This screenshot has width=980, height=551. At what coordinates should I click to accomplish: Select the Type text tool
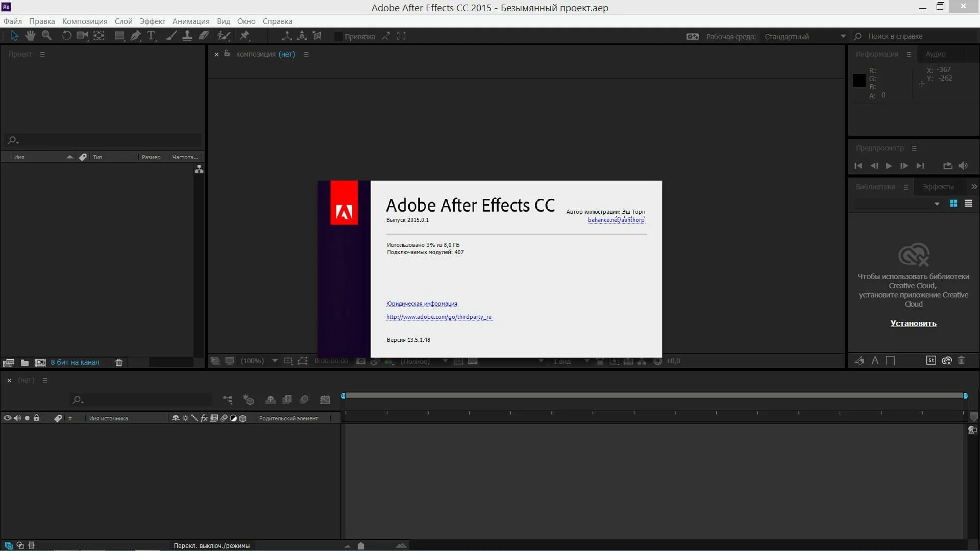151,36
